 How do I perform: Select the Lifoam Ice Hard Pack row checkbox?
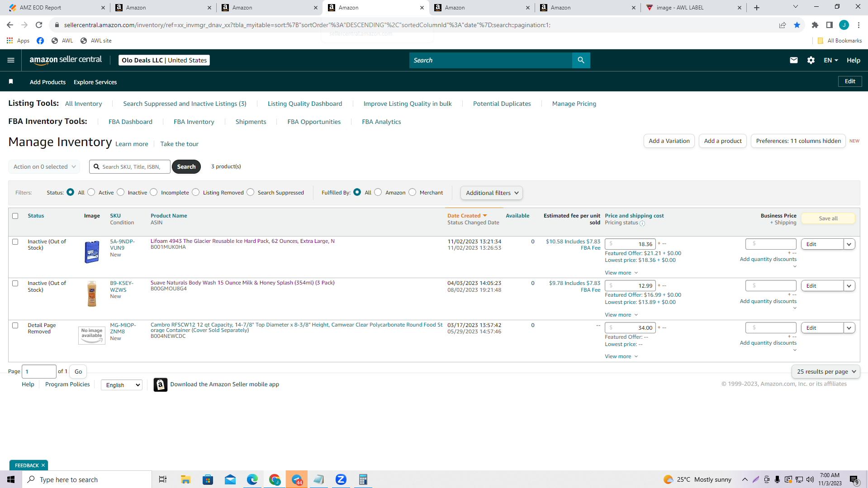pos(15,242)
